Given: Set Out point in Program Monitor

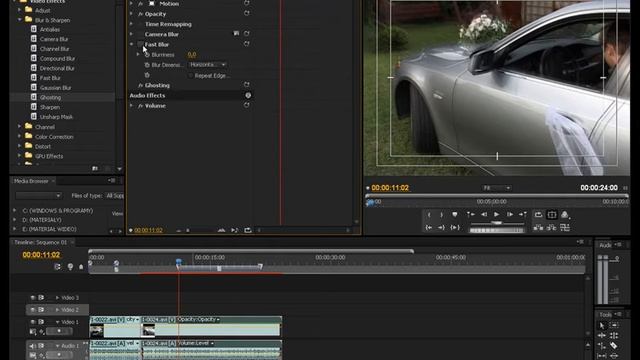Looking at the screenshot, I should pyautogui.click(x=442, y=214).
